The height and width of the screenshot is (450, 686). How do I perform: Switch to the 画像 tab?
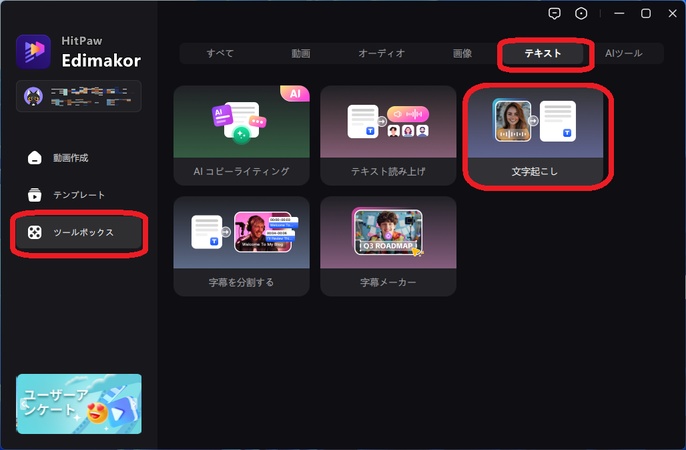(462, 53)
